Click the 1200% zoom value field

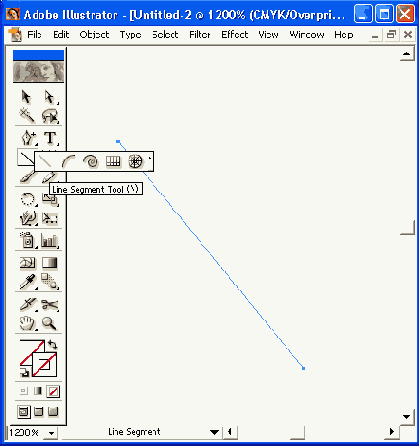click(x=25, y=433)
